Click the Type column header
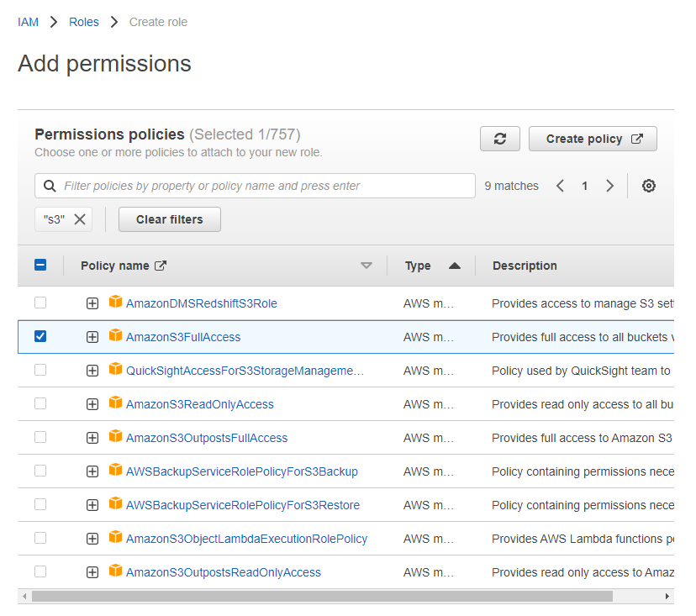The image size is (696, 616). 418,266
